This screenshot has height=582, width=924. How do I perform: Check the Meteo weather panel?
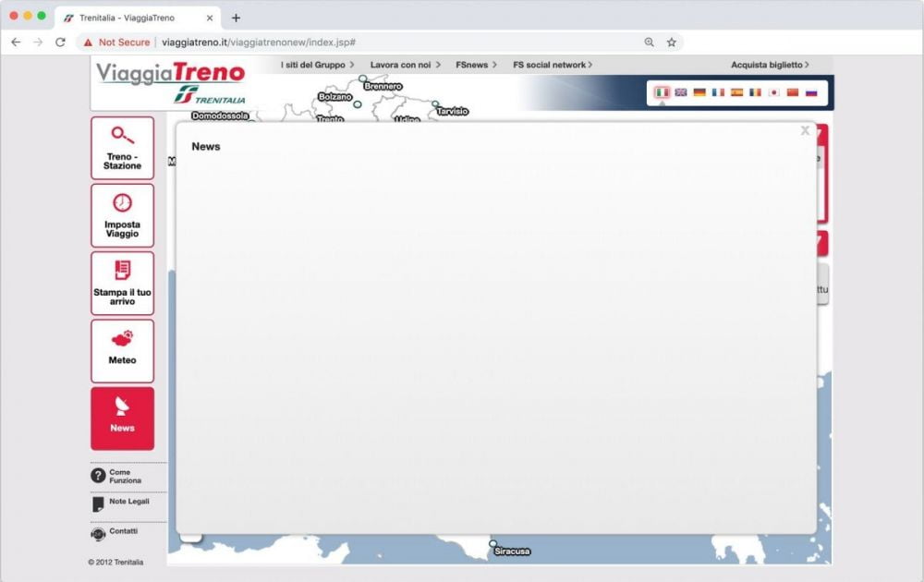(x=123, y=351)
